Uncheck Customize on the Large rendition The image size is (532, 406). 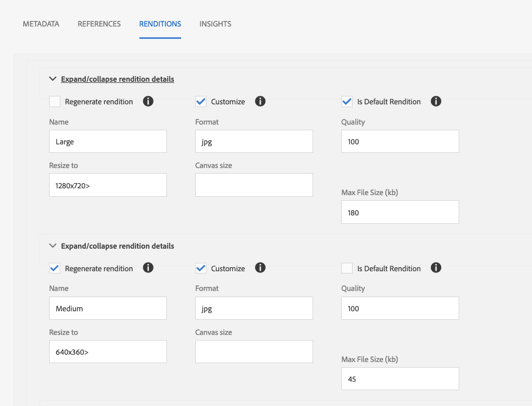pos(201,101)
